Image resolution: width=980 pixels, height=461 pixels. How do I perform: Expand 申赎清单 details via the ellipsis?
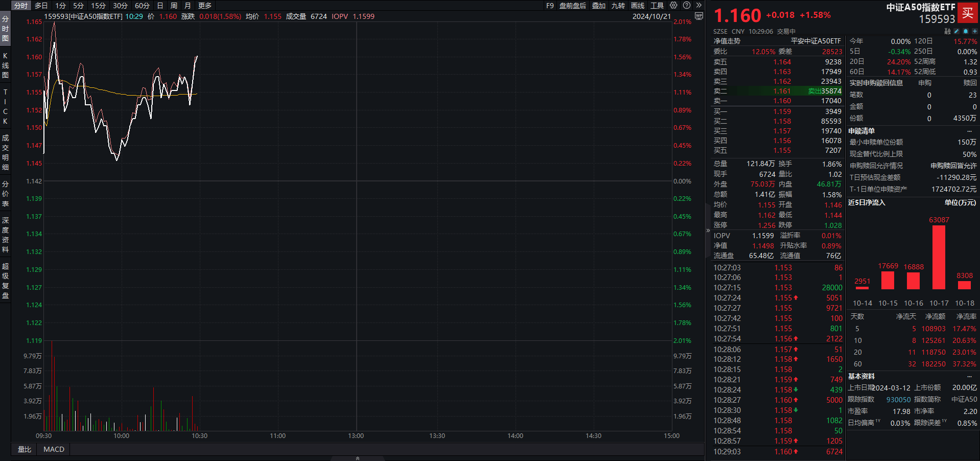click(970, 131)
